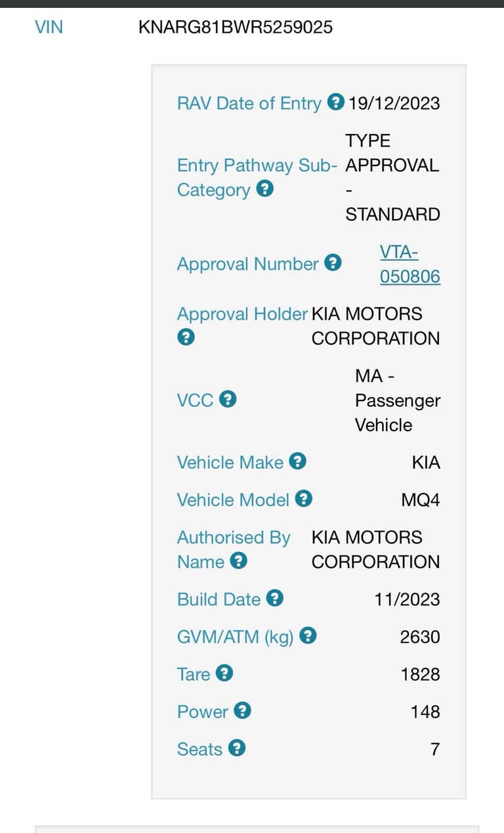Viewport: 504px width, 833px height.
Task: Show help for Approval Number
Action: 333,263
